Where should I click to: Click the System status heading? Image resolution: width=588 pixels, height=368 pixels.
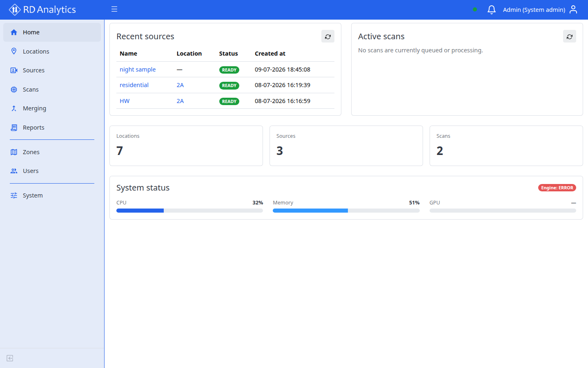(x=143, y=188)
